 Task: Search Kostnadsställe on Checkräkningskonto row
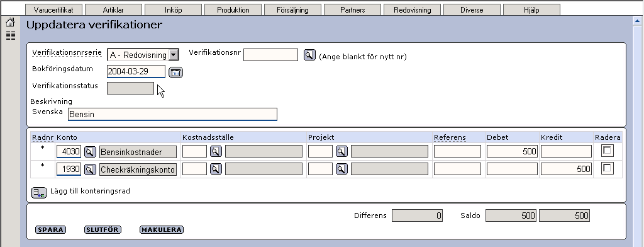click(216, 169)
